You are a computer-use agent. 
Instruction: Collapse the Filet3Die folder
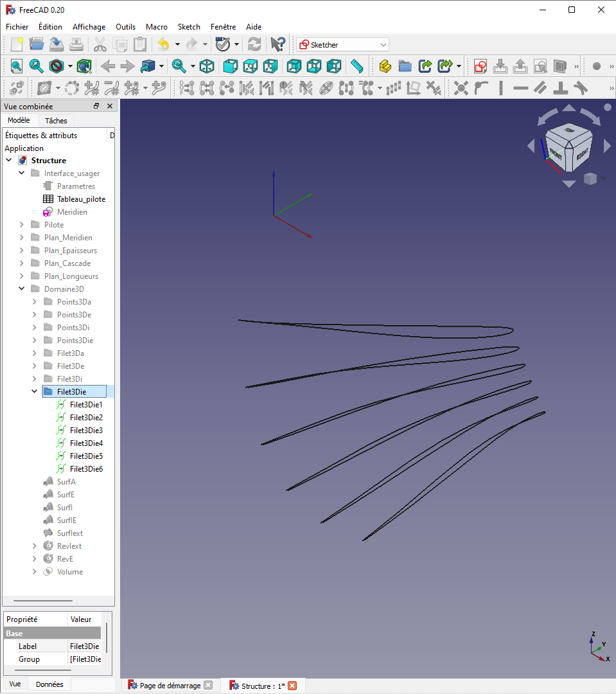pos(35,392)
